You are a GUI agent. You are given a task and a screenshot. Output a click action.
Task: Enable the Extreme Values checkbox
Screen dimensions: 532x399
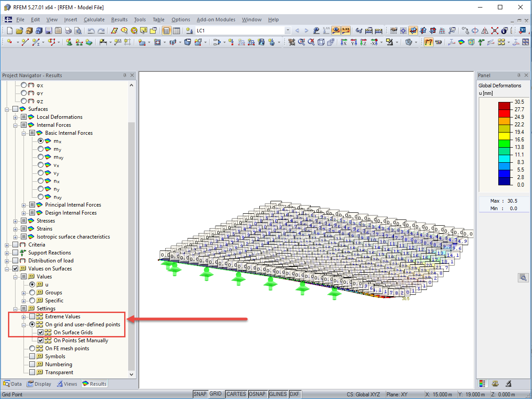coord(32,317)
